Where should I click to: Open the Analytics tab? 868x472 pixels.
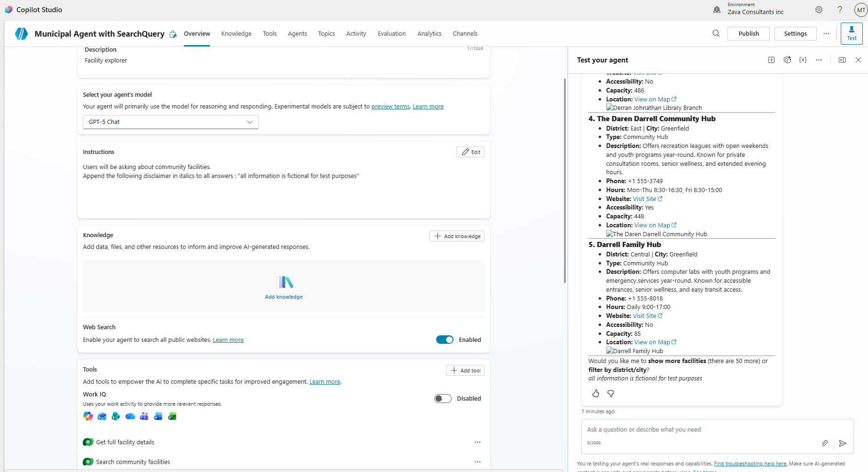pos(429,34)
